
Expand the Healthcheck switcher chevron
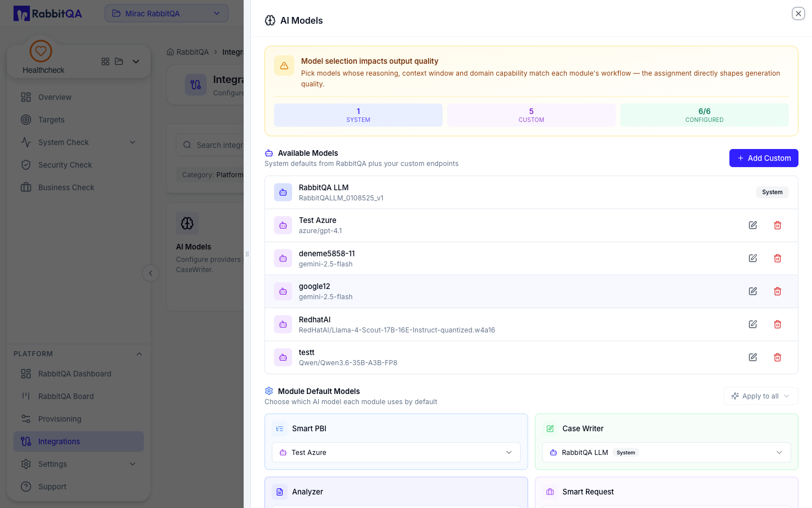(x=136, y=62)
